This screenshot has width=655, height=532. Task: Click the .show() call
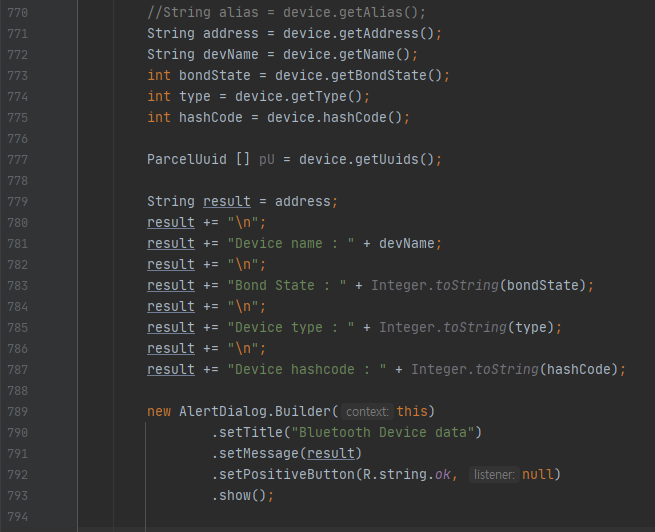pos(239,495)
